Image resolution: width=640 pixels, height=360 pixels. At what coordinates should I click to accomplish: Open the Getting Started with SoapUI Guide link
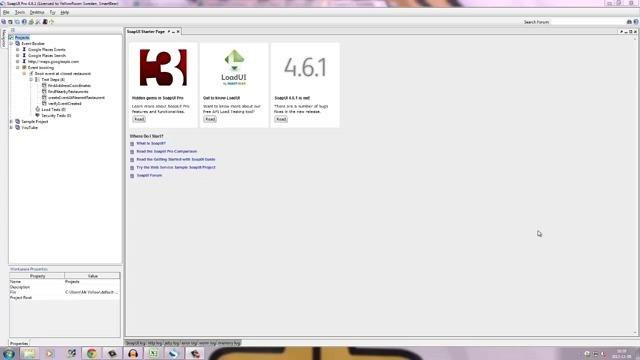tap(176, 160)
